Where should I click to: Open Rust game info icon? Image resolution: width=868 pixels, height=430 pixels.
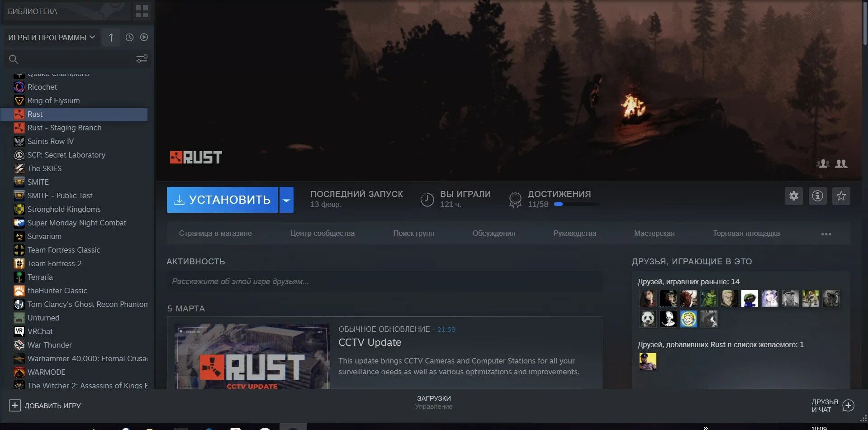click(x=817, y=196)
